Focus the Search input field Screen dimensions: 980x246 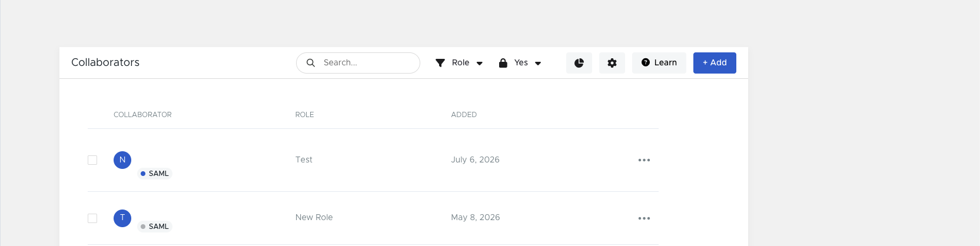coord(358,63)
